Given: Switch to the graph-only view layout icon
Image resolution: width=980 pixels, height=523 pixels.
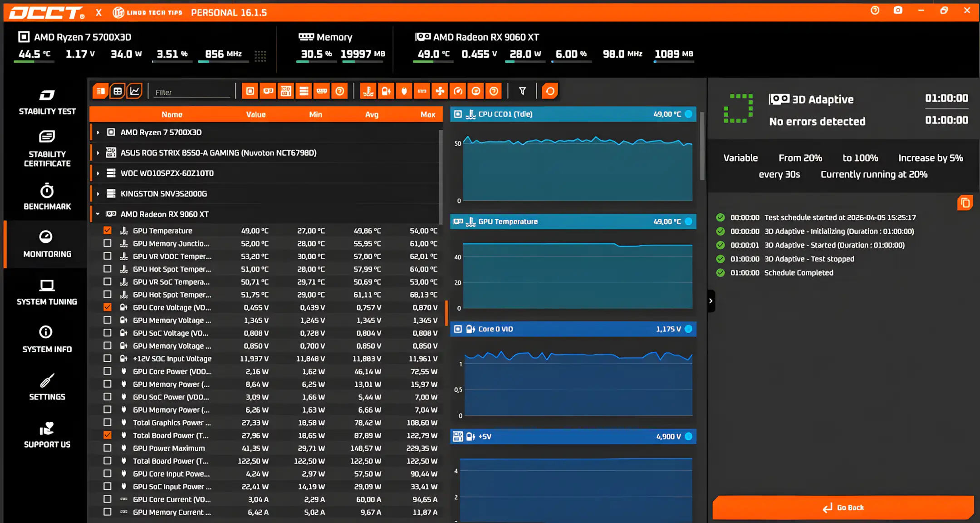Looking at the screenshot, I should point(135,91).
